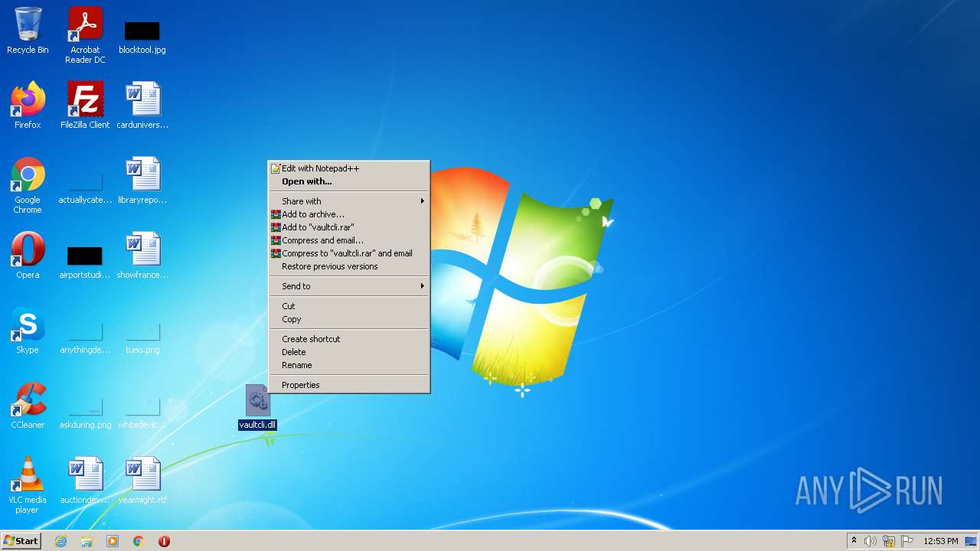Choose Compress to "vaultcli.rar" and email
The width and height of the screenshot is (980, 551).
(x=349, y=253)
